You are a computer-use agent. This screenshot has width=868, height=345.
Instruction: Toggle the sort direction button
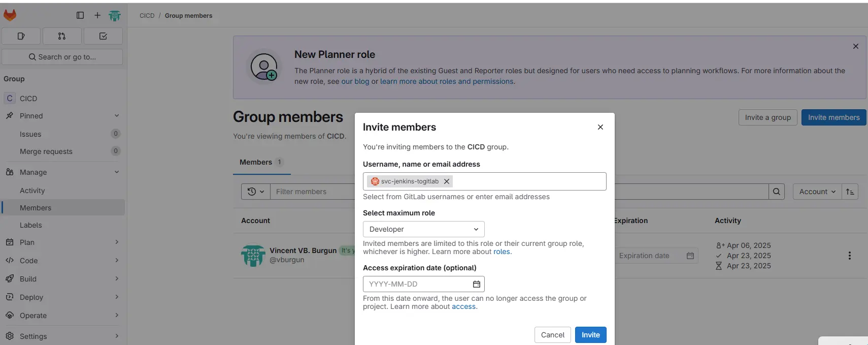click(x=850, y=192)
